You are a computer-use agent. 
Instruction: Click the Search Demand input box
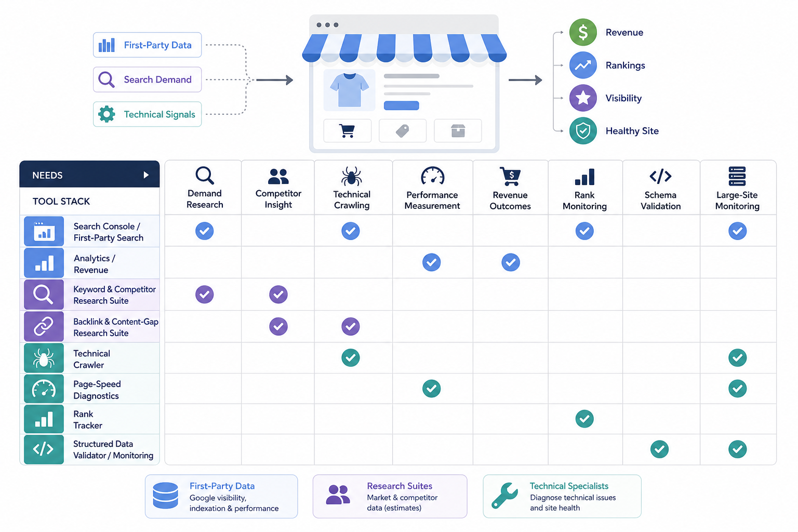coord(148,79)
